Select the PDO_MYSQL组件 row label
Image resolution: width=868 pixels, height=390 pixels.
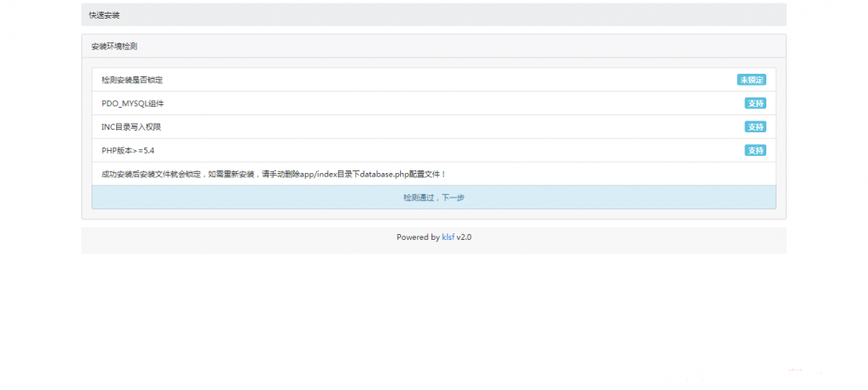point(132,103)
